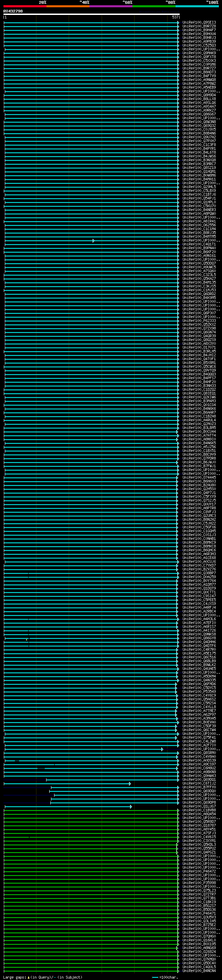Viewport: 222px width, 980px height.
Task: Select the UniRef100_B8LLX8 label
Action: tap(199, 99)
